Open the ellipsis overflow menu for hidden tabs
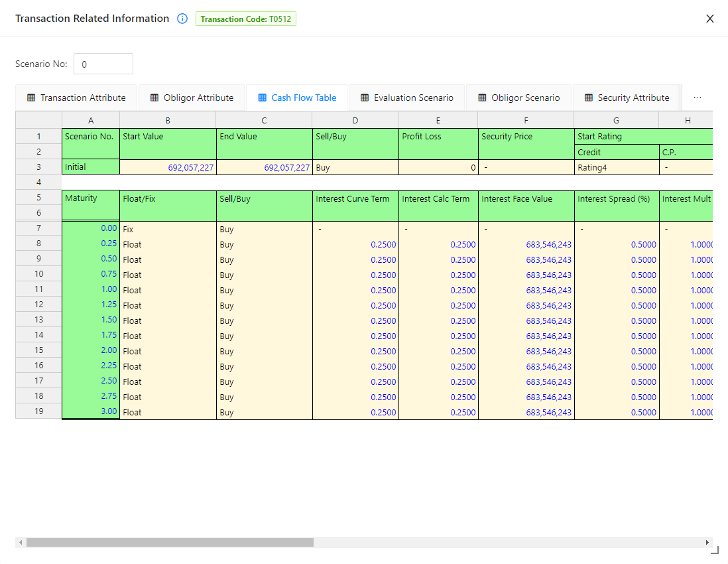728x564 pixels. [697, 97]
